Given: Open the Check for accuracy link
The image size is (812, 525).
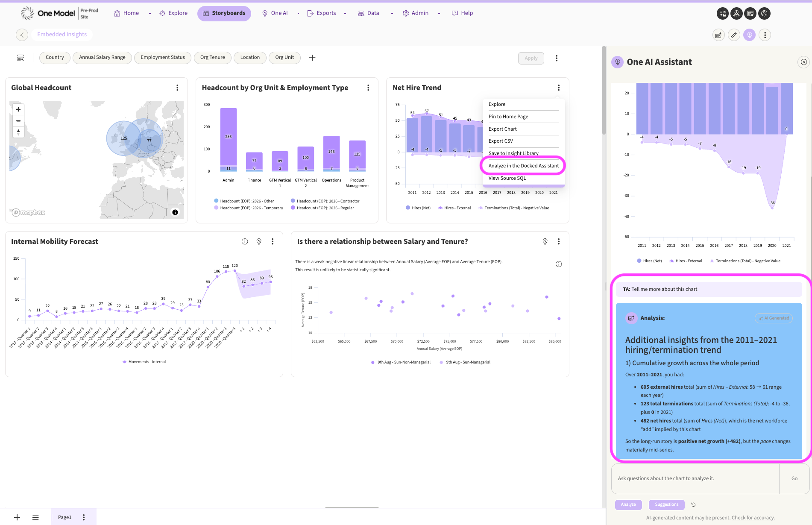Looking at the screenshot, I should click(753, 518).
